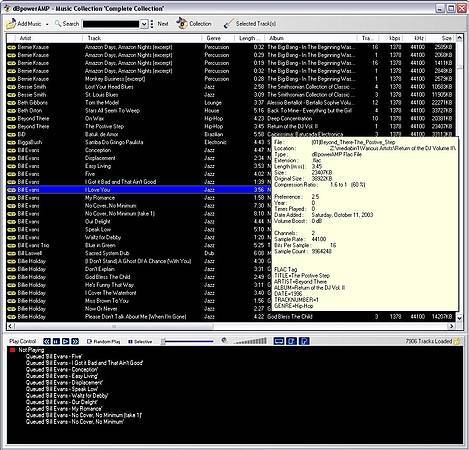The width and height of the screenshot is (469, 450).
Task: Click the Next toolbar button
Action: pos(163,24)
